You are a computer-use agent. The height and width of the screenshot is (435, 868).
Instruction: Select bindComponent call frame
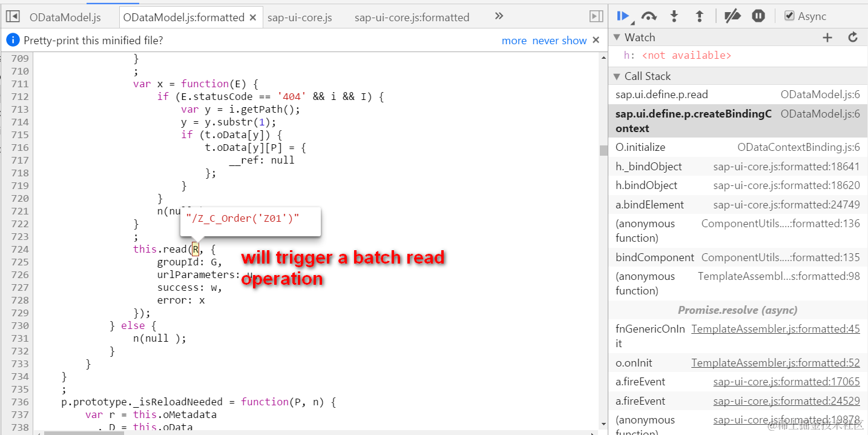737,257
